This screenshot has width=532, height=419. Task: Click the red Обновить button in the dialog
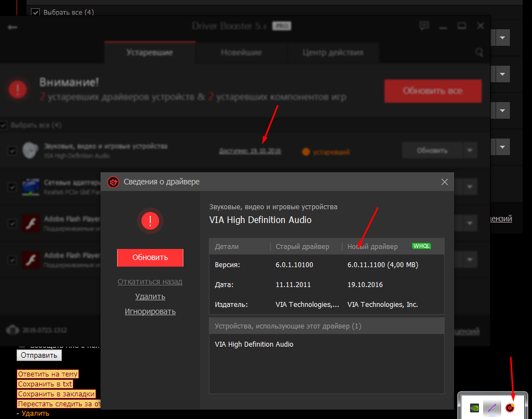150,258
